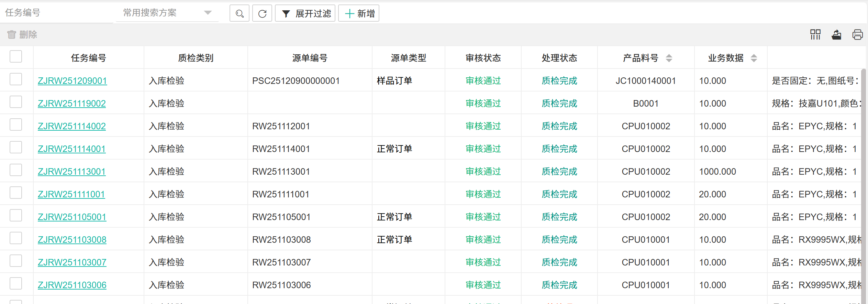
Task: Click the vertical scrollbar on table
Action: [x=864, y=172]
